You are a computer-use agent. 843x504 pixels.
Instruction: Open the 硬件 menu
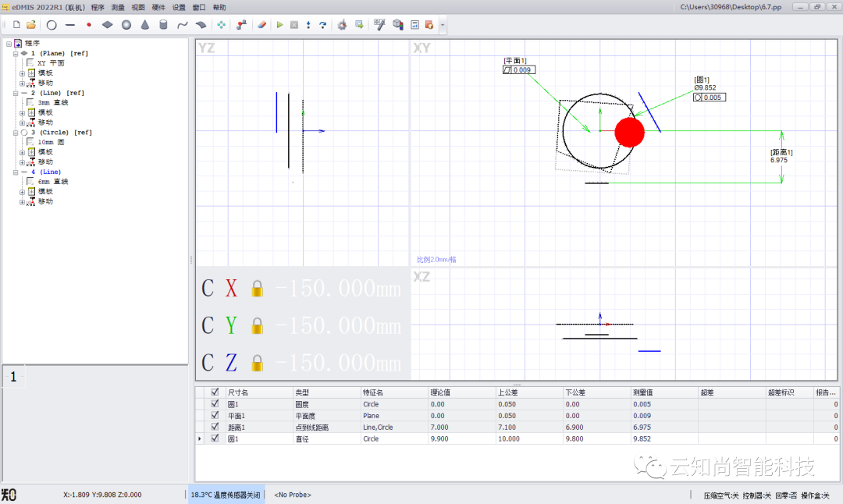(x=158, y=7)
